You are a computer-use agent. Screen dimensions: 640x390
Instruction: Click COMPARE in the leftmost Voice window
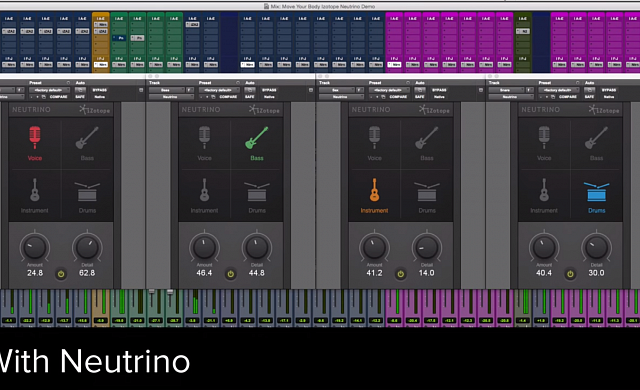pos(58,97)
